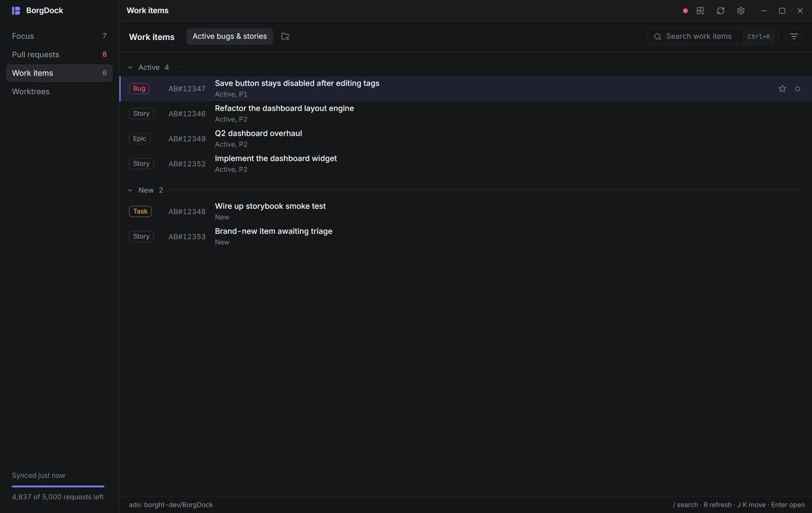
Task: Focus the Search work items field
Action: (x=713, y=36)
